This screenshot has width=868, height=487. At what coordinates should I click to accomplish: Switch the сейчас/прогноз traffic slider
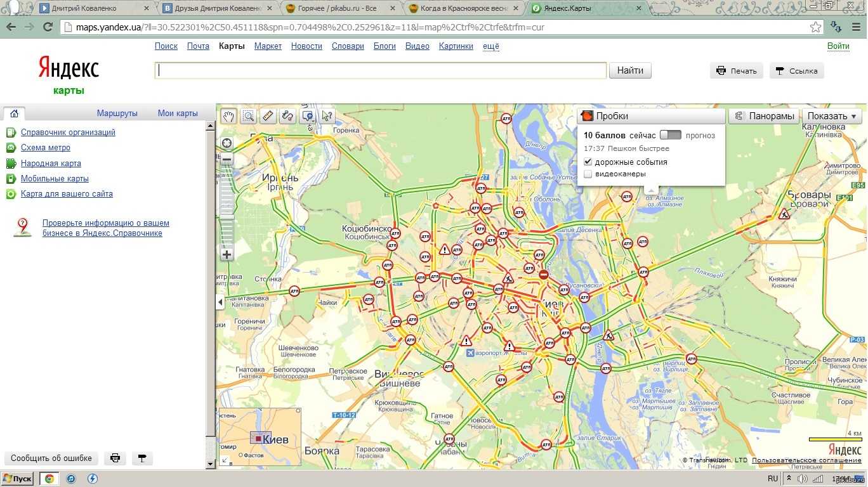pyautogui.click(x=670, y=135)
